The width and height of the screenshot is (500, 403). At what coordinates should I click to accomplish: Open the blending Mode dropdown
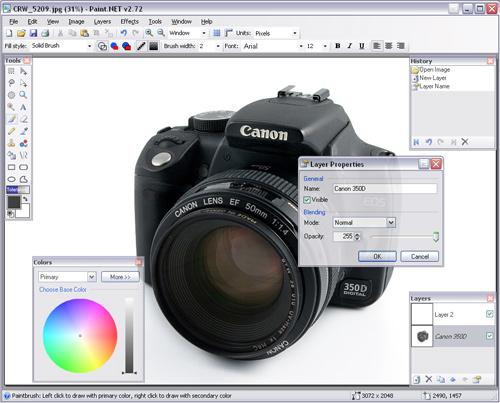pos(391,222)
